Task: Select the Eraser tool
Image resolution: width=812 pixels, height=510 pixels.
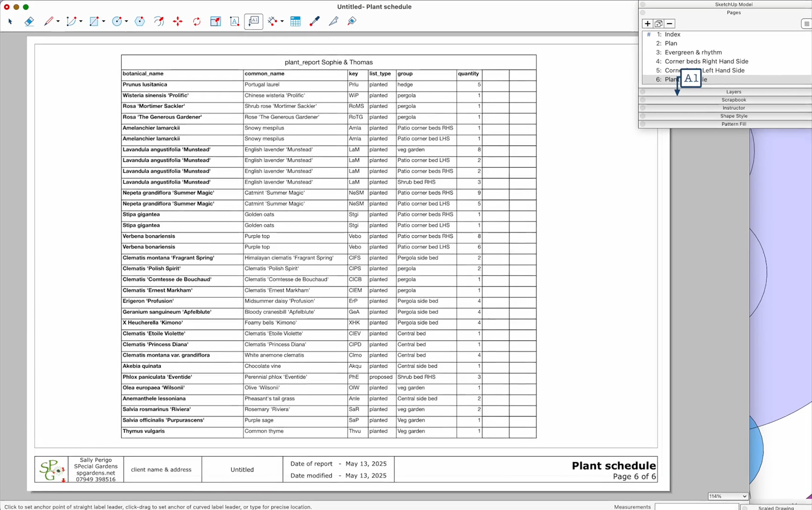Action: (x=29, y=21)
